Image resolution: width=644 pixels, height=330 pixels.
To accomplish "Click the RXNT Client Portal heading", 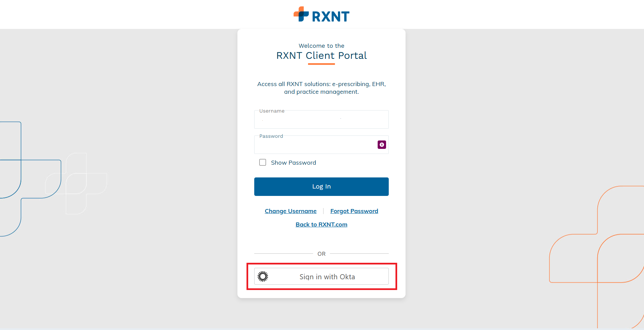I will coord(321,55).
